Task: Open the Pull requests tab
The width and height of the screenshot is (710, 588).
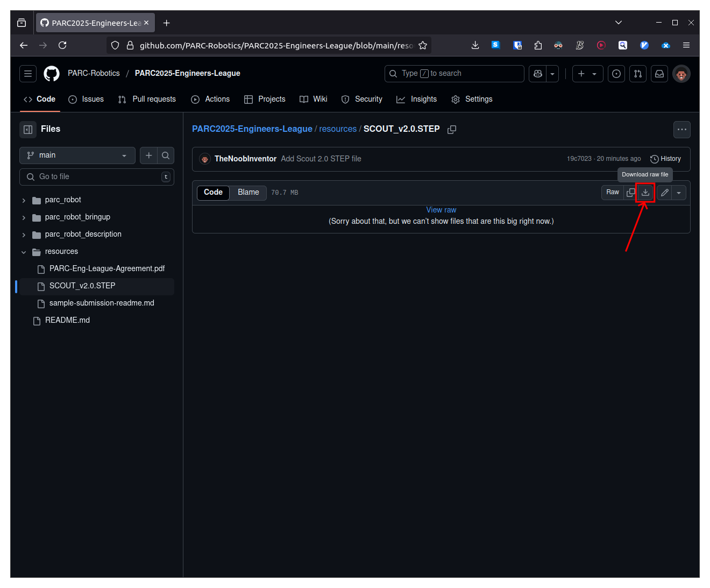Action: (147, 99)
